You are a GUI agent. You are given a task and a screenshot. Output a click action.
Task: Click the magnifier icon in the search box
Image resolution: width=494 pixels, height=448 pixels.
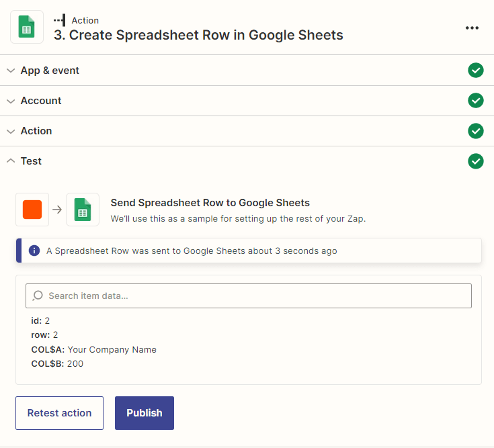click(x=38, y=296)
